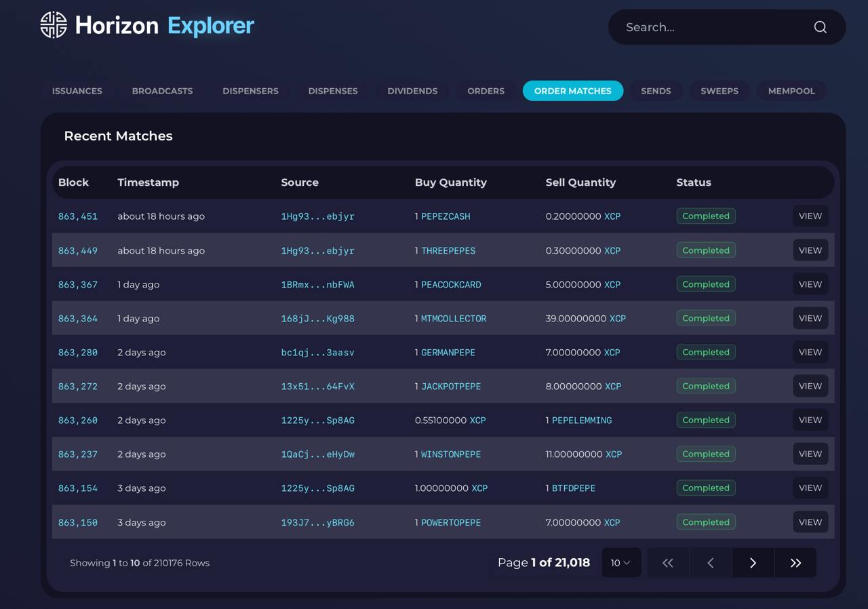Image resolution: width=868 pixels, height=609 pixels.
Task: Click the Horizon Explorer logo icon
Action: (x=54, y=25)
